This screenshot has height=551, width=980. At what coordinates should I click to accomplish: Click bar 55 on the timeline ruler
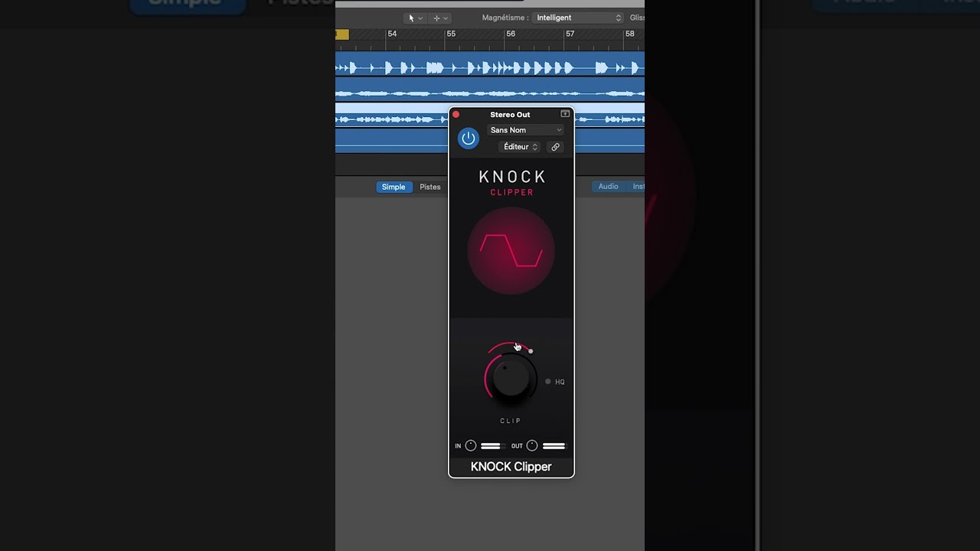(451, 34)
